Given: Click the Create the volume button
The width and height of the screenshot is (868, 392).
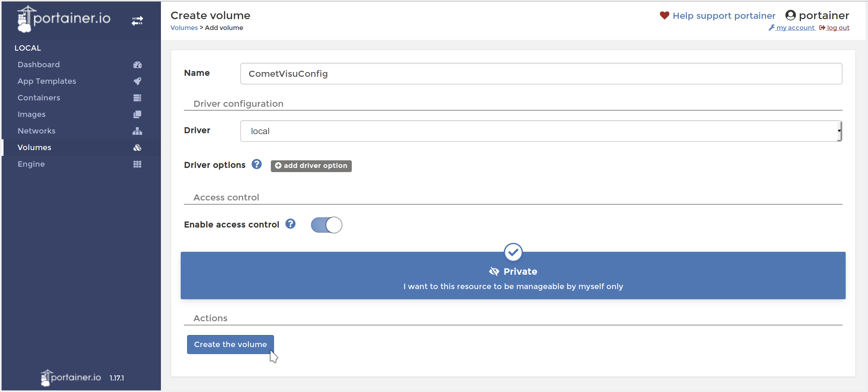Looking at the screenshot, I should (x=230, y=345).
